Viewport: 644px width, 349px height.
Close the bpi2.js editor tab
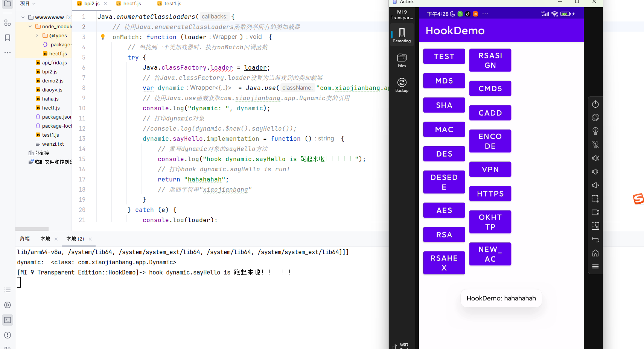pyautogui.click(x=105, y=3)
